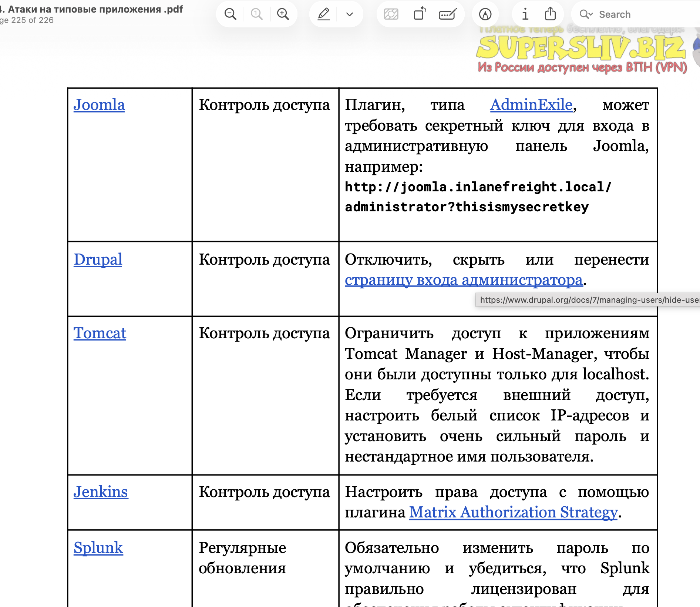Open the страницу входа администратора link
The width and height of the screenshot is (700, 607).
464,280
